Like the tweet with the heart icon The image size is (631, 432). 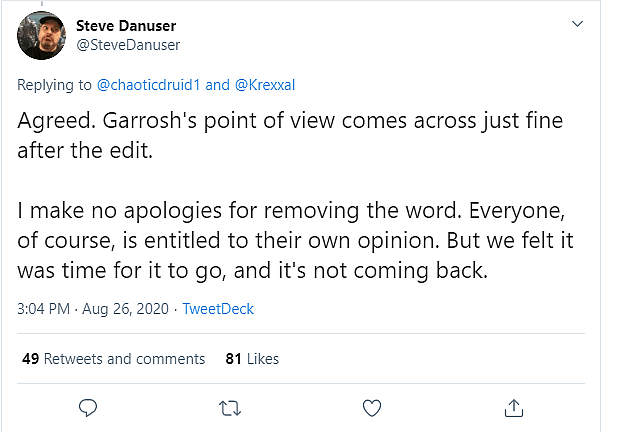372,407
